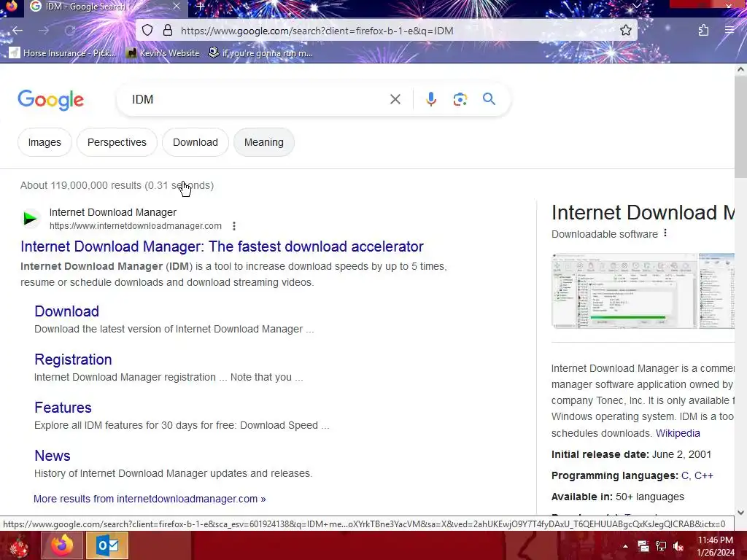Click the Google search input field

click(x=258, y=99)
